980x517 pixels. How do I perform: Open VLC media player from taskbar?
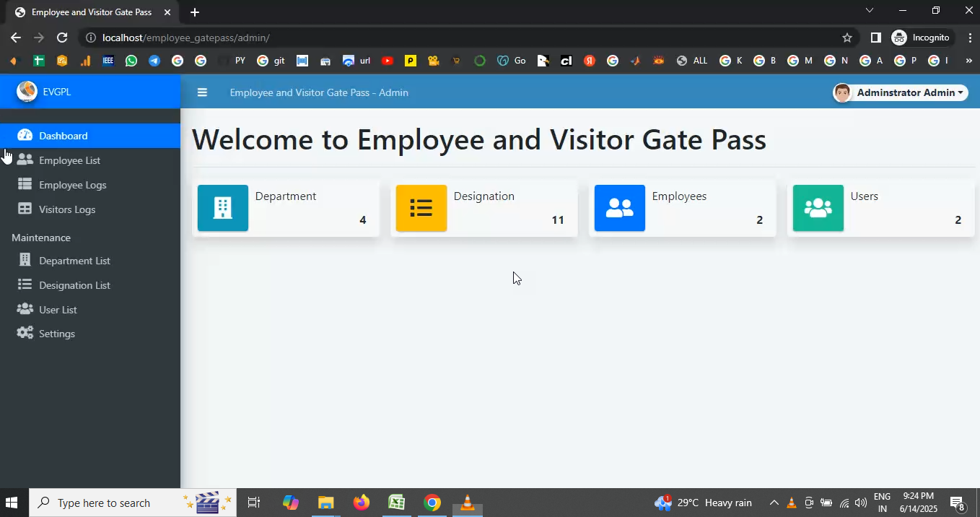pyautogui.click(x=467, y=503)
